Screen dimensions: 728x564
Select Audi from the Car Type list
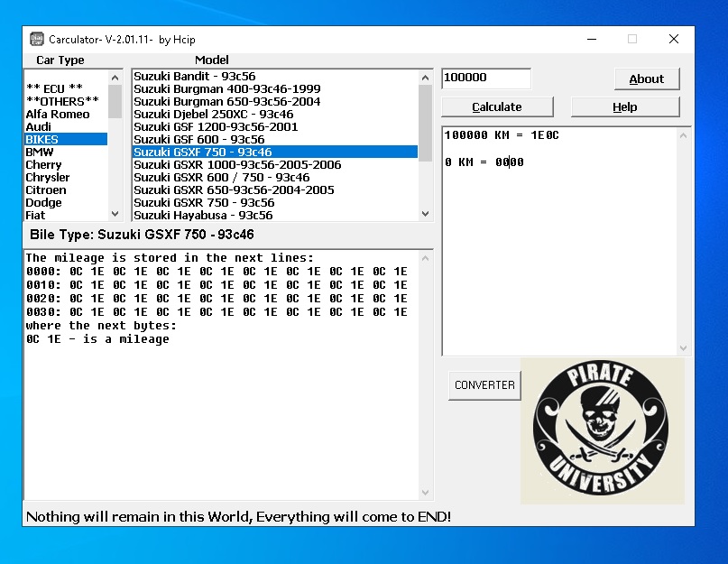(x=39, y=127)
